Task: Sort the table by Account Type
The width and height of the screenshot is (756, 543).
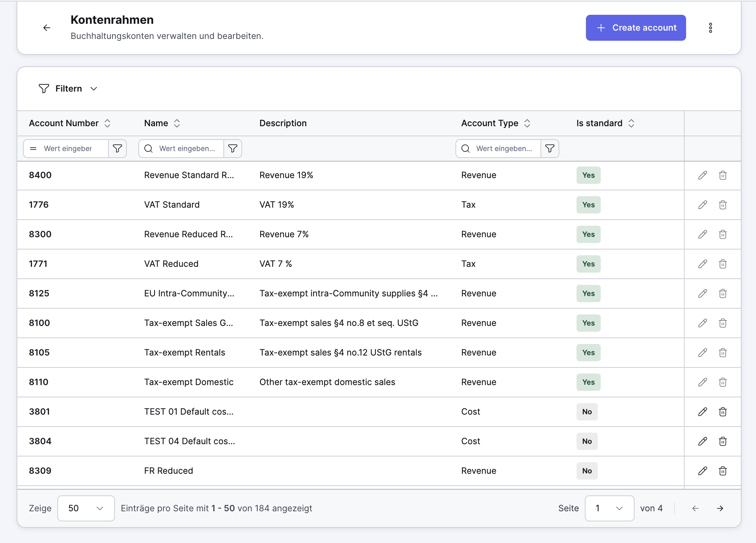Action: click(527, 123)
